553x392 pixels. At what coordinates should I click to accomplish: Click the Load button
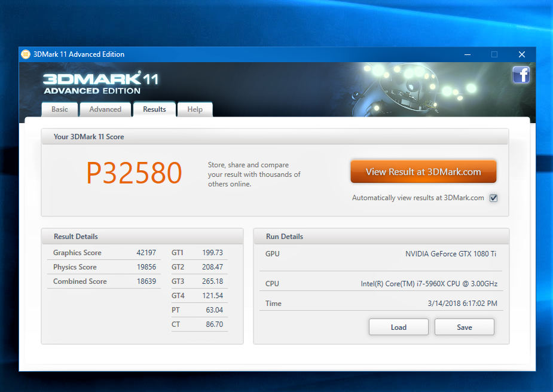399,327
